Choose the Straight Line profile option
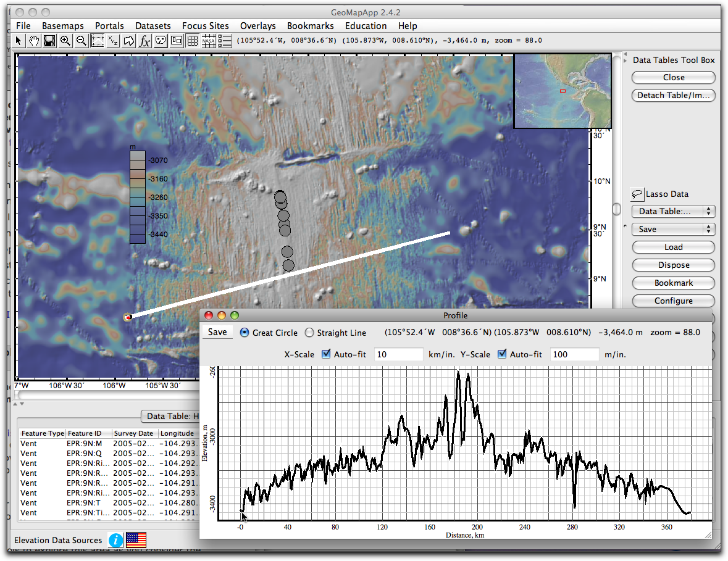Screen dimensions: 728x561 pyautogui.click(x=309, y=332)
